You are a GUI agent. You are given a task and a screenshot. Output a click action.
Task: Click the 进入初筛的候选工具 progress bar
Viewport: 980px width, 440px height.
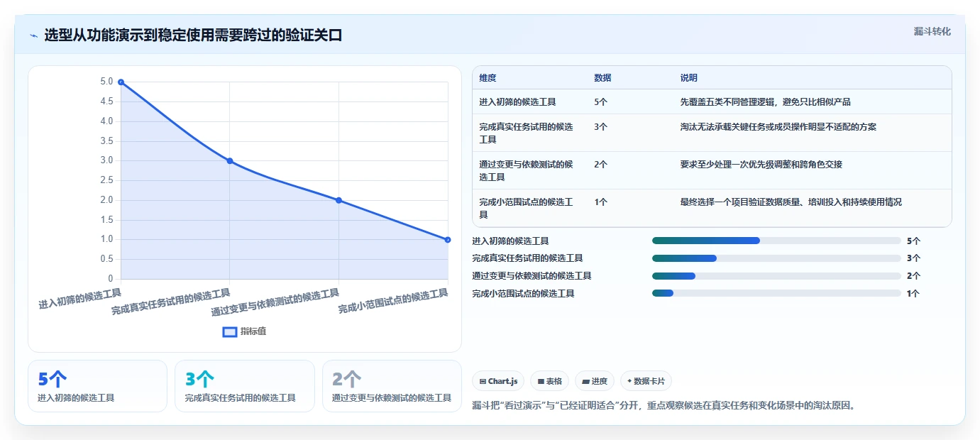(776, 241)
